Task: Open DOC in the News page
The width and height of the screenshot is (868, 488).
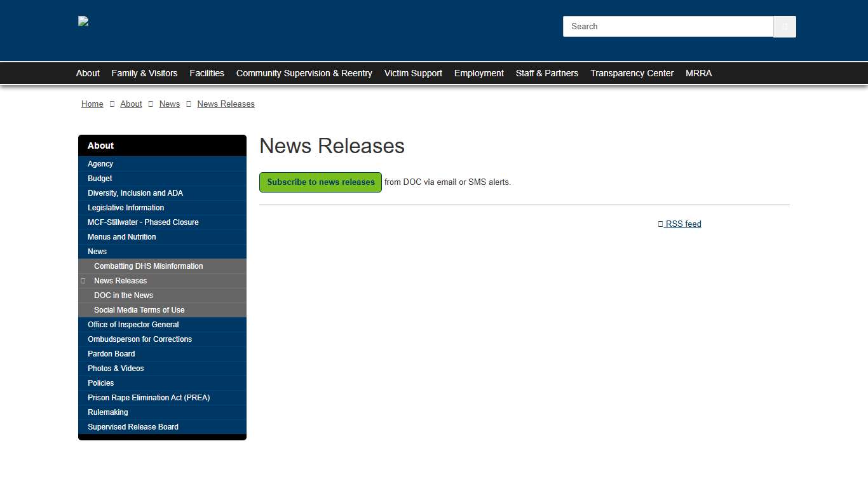Action: pos(123,295)
